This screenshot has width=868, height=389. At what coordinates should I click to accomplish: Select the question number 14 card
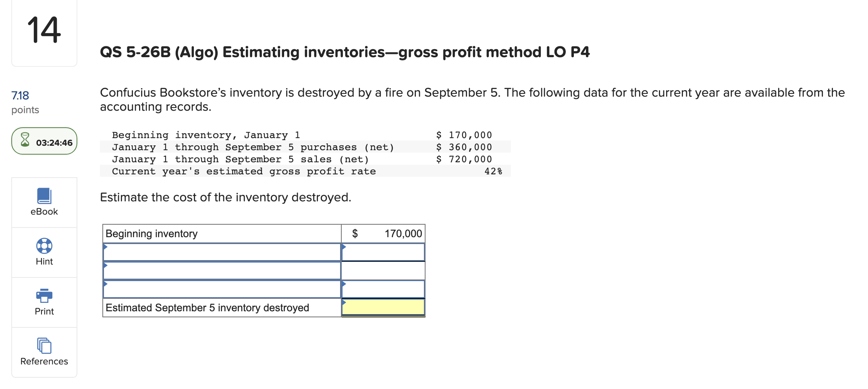tap(44, 32)
